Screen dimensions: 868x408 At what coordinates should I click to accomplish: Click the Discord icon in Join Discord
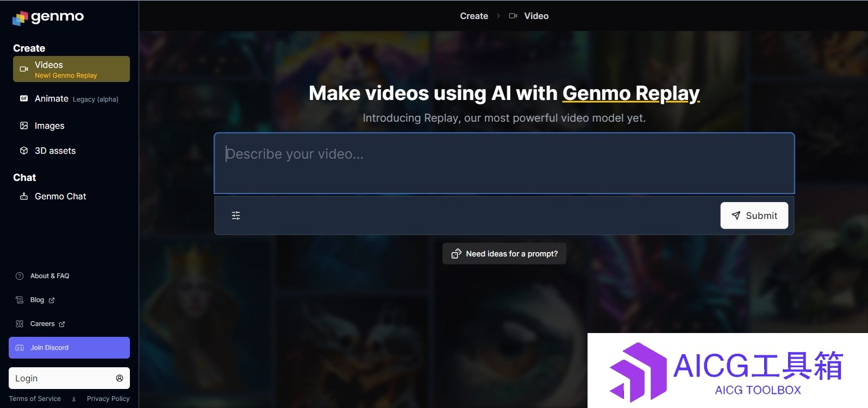(20, 348)
